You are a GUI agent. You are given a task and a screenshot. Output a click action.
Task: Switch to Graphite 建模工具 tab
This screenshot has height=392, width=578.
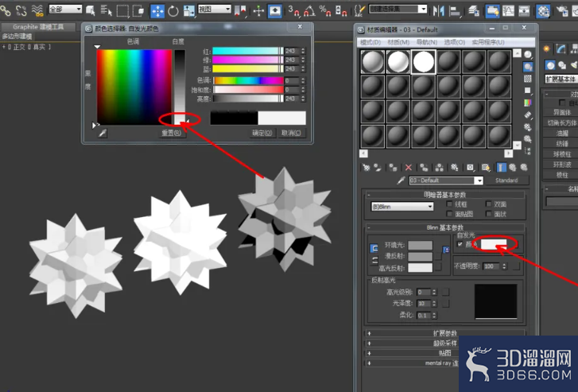38,27
